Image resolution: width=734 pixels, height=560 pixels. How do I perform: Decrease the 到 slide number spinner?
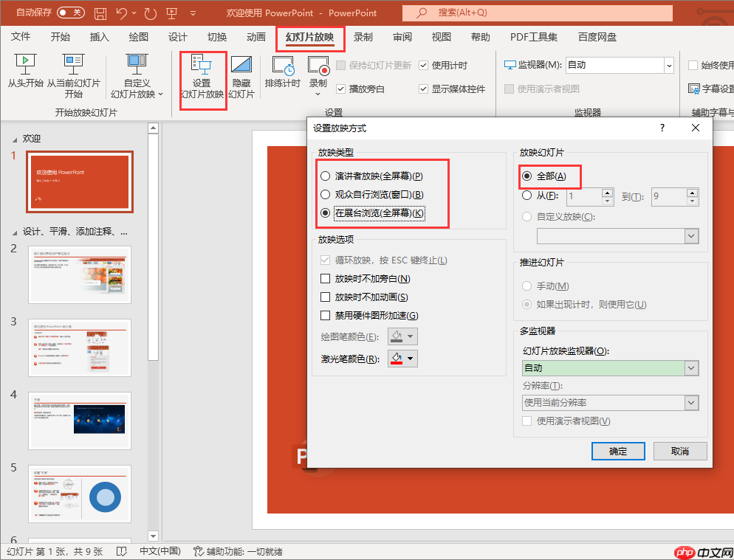pyautogui.click(x=693, y=201)
